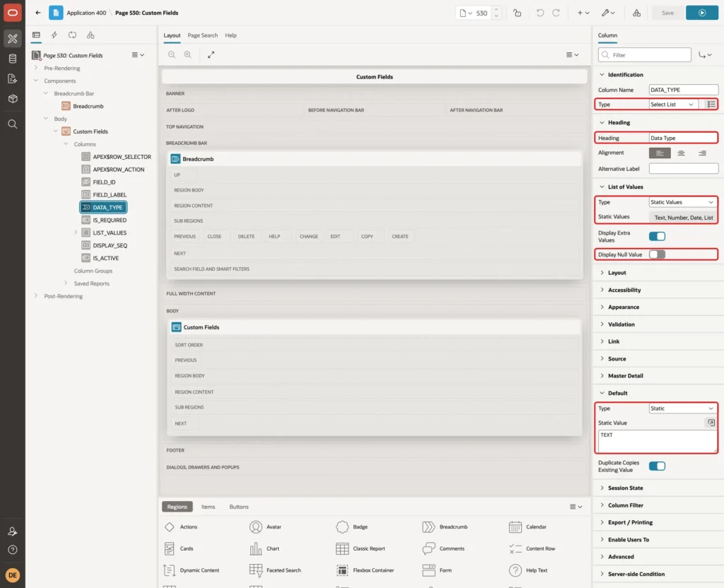Expand the Validation property group

point(602,324)
